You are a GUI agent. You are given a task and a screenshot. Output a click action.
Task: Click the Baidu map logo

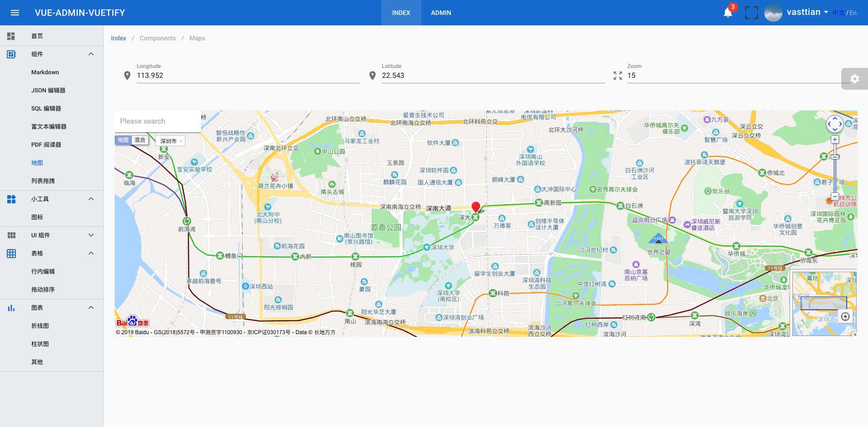coord(132,321)
